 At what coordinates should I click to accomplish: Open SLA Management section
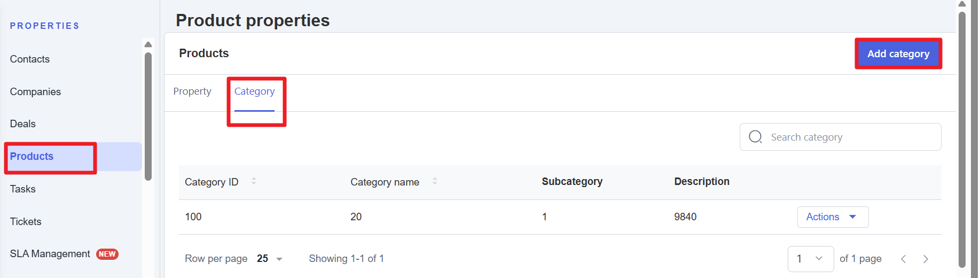coord(50,254)
